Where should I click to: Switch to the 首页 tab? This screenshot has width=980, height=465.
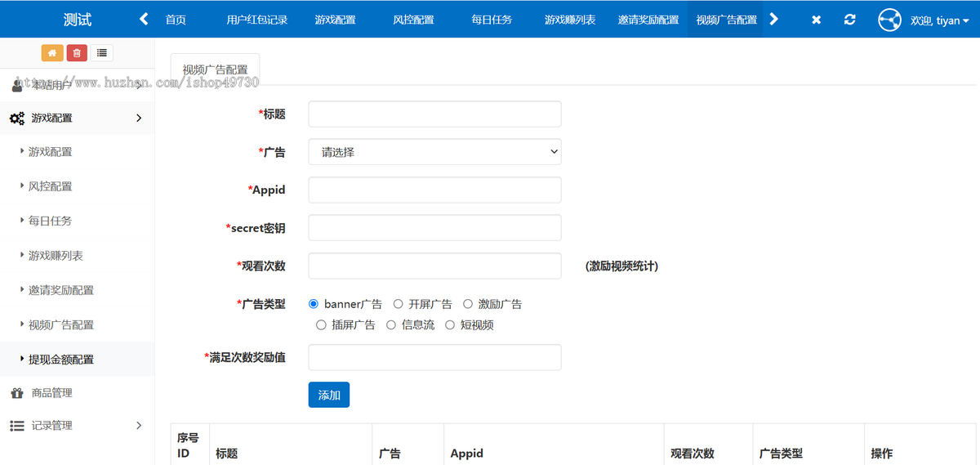(x=176, y=20)
